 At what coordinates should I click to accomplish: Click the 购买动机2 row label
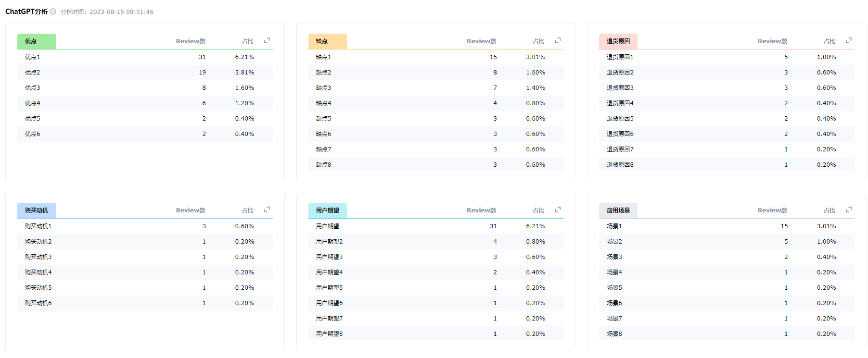(38, 242)
